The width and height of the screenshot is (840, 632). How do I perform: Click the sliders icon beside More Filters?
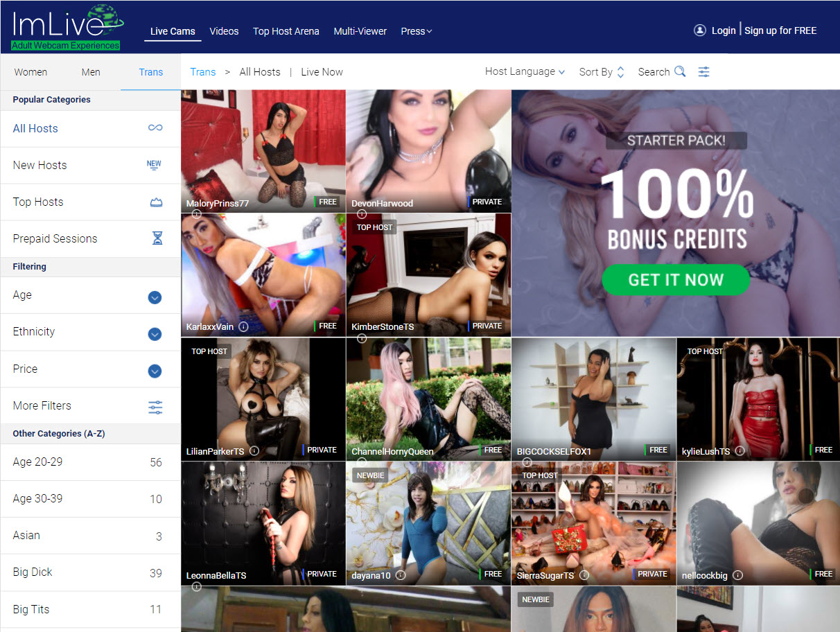tap(155, 407)
